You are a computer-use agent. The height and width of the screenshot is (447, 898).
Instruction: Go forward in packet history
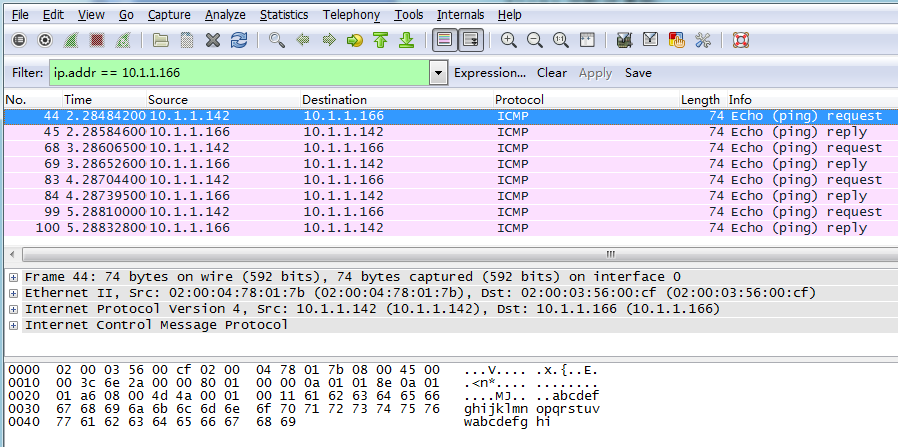(329, 40)
